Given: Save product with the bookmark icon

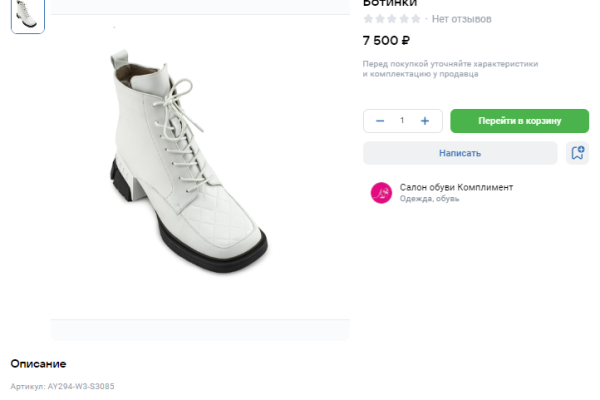Looking at the screenshot, I should (x=577, y=153).
